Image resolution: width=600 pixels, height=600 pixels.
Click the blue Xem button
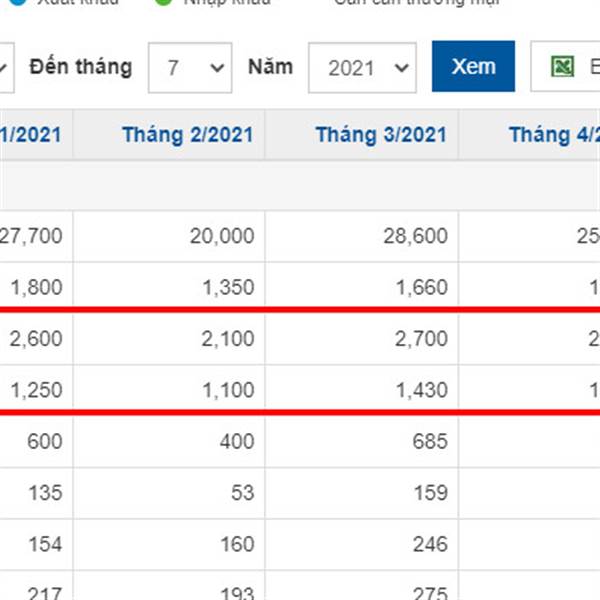[x=473, y=66]
